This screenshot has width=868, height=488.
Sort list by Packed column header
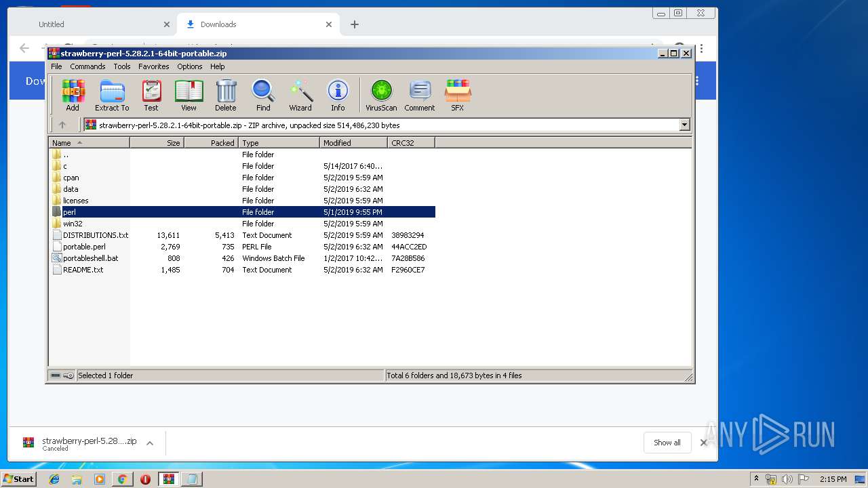(211, 143)
